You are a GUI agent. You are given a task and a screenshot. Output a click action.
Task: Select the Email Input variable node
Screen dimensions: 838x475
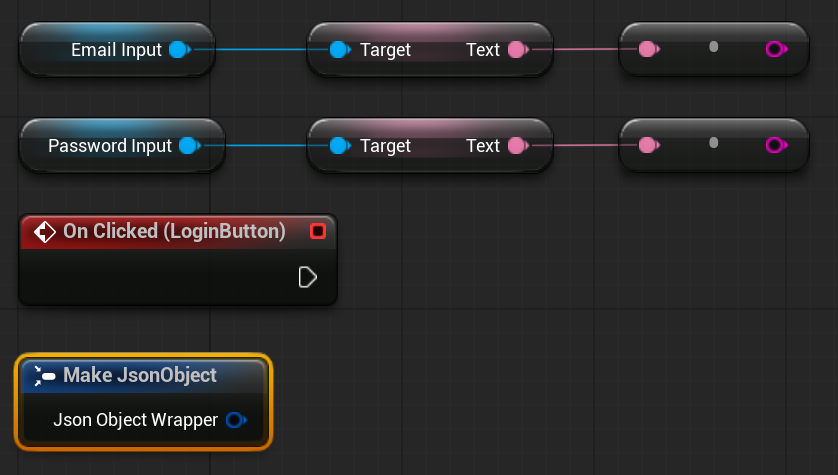pos(117,49)
